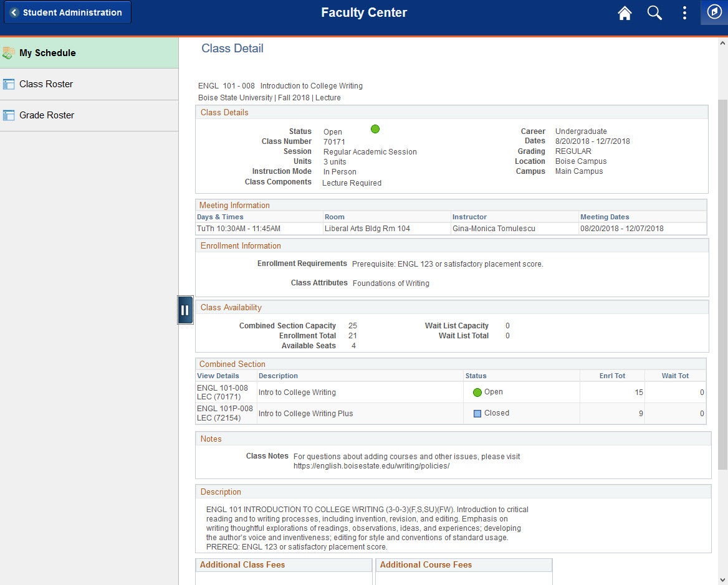
Task: Click class number 70171 value
Action: point(334,142)
